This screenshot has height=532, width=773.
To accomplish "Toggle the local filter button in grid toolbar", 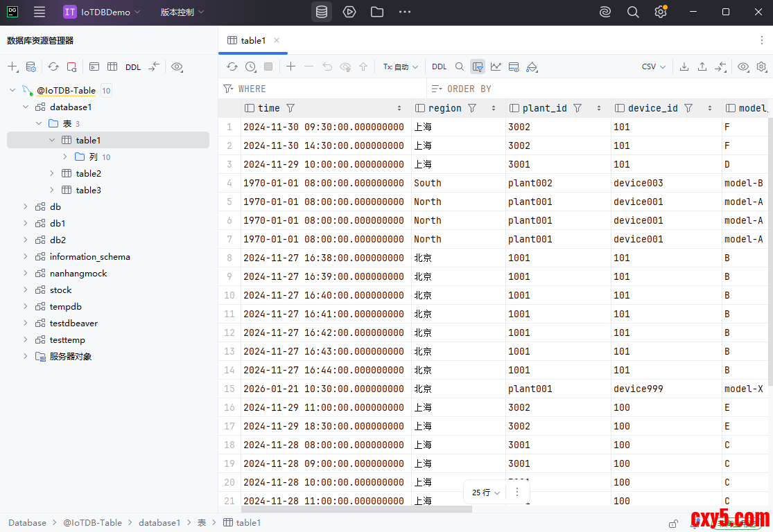I will (x=478, y=66).
